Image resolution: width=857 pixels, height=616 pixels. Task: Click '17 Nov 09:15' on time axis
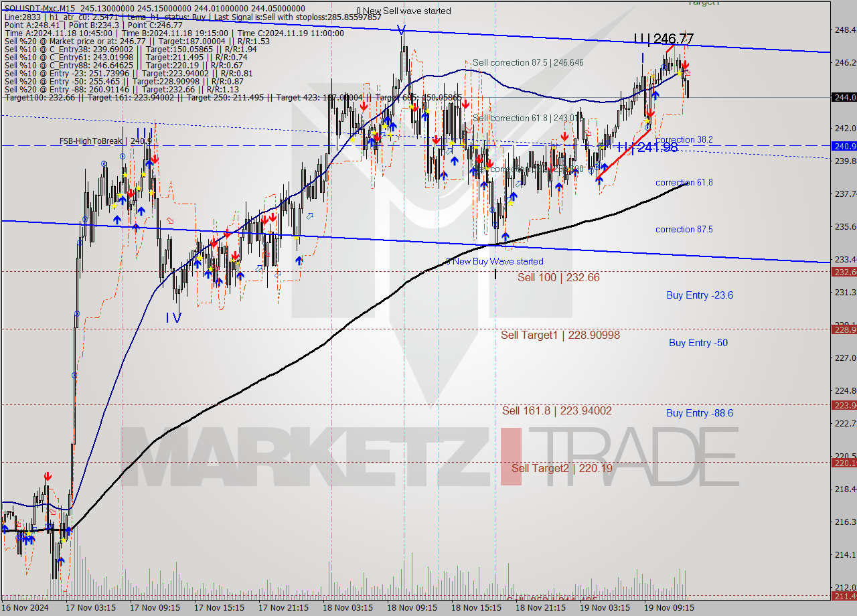pos(155,608)
